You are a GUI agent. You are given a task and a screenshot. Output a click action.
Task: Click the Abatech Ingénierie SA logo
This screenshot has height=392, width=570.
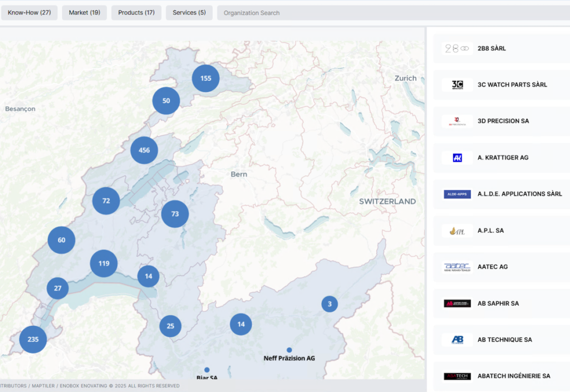457,376
